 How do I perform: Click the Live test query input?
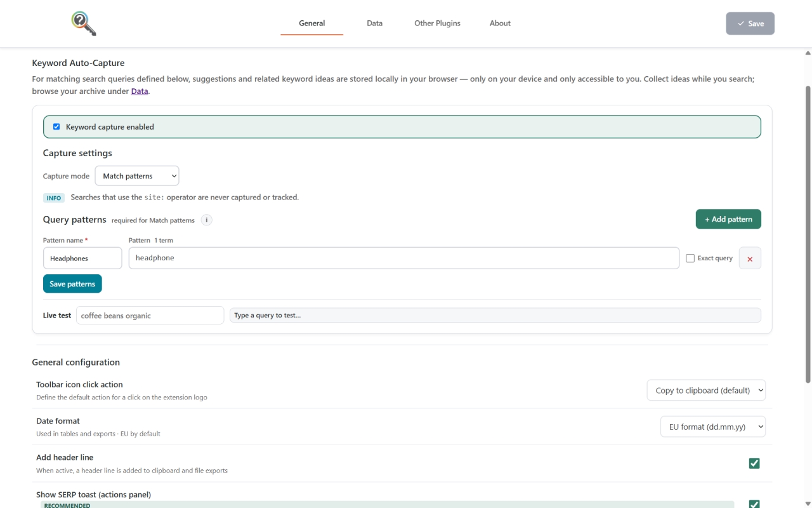[150, 316]
